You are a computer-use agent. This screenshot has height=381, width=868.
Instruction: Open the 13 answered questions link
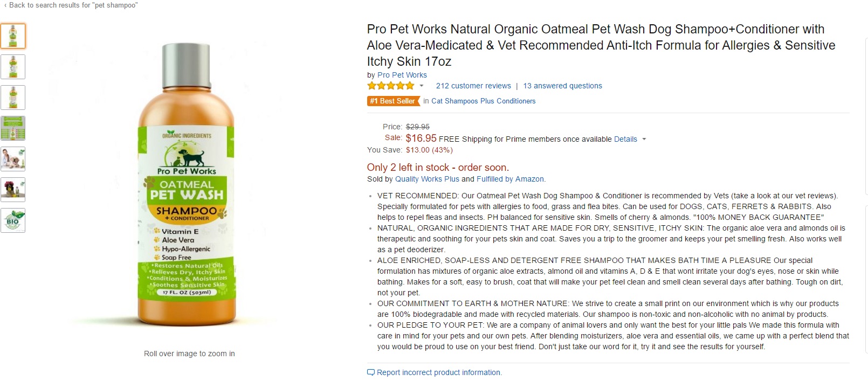[562, 86]
